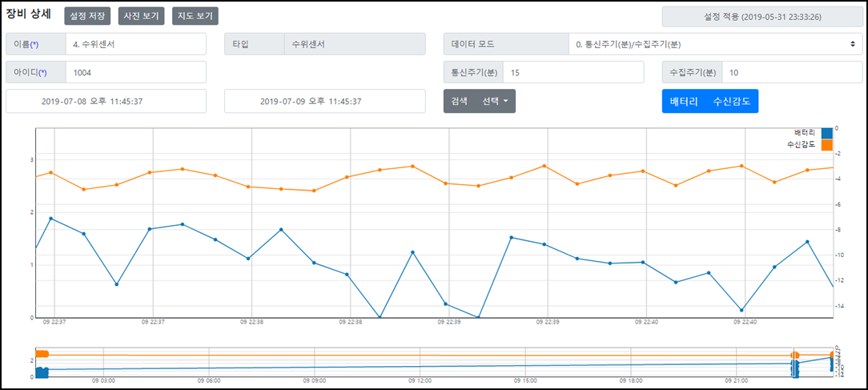Click the 이름 input field
The height and width of the screenshot is (390, 868).
point(135,44)
